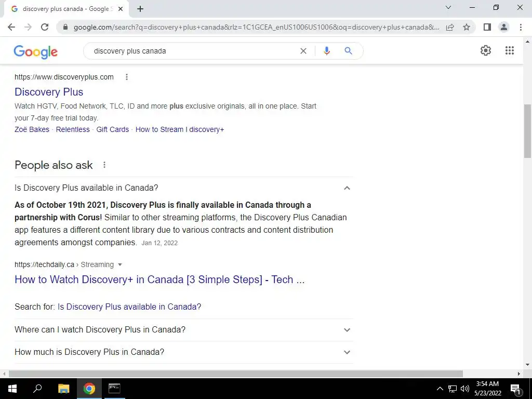Image resolution: width=532 pixels, height=399 pixels.
Task: Collapse Is Discovery Plus available in Canada
Action: point(183,188)
